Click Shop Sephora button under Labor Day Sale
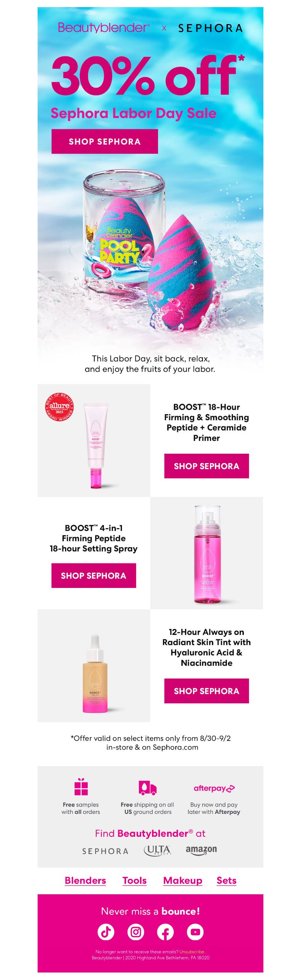The width and height of the screenshot is (301, 980). click(105, 141)
